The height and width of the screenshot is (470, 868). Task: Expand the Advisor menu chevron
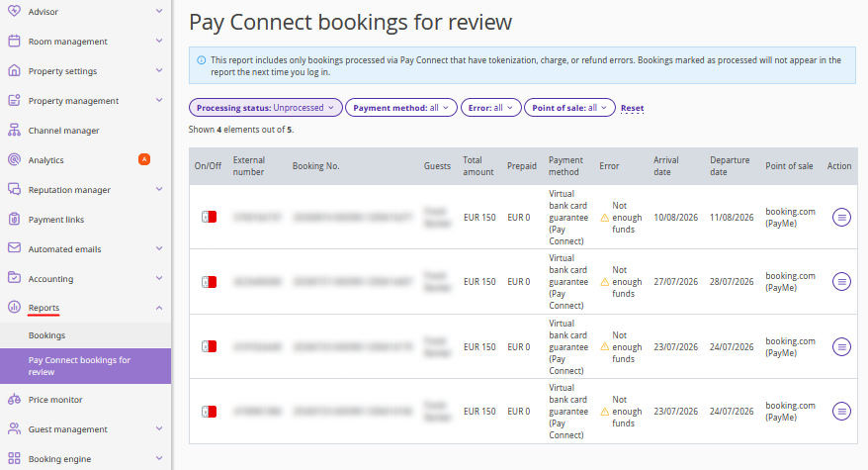click(159, 11)
